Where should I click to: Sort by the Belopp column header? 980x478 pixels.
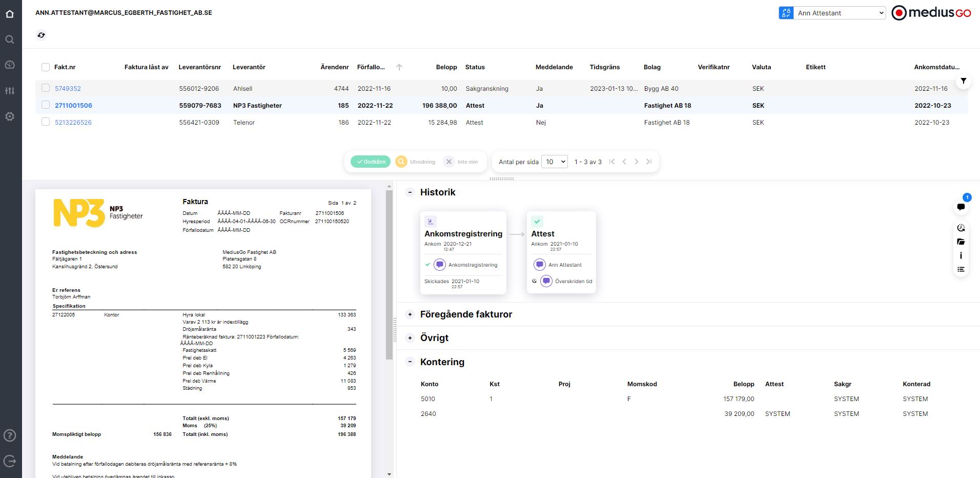(x=446, y=67)
